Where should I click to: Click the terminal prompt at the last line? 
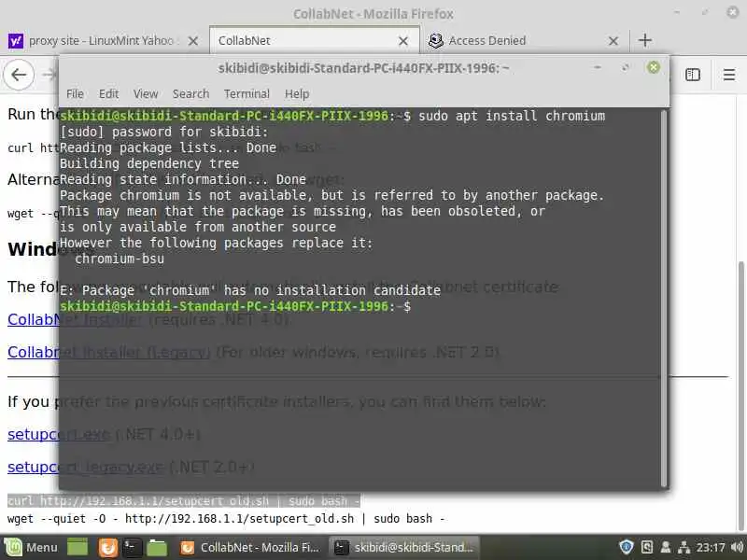point(235,306)
